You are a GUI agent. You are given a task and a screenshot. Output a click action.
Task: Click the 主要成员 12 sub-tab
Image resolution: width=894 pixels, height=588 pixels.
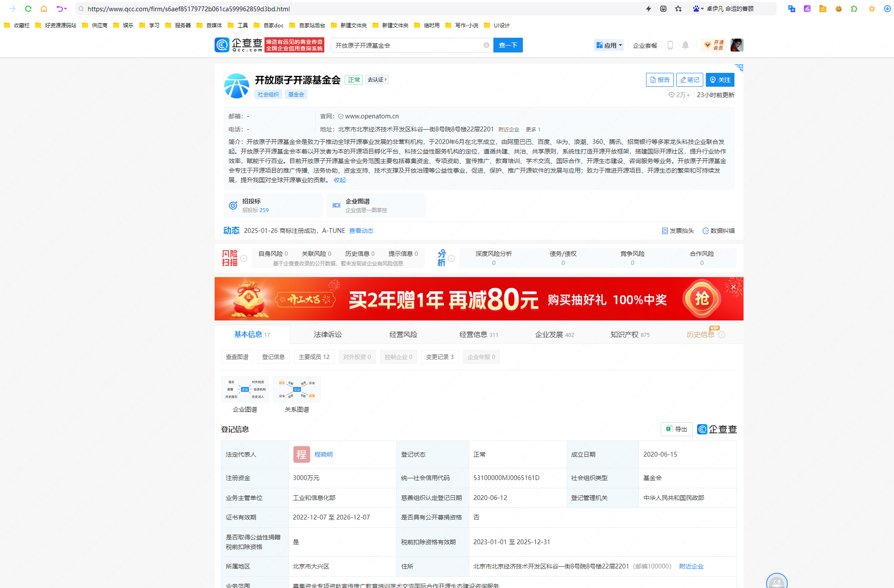pos(314,357)
